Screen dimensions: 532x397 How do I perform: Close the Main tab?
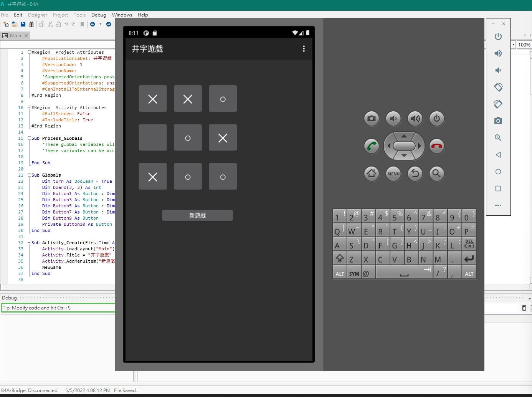click(x=26, y=35)
